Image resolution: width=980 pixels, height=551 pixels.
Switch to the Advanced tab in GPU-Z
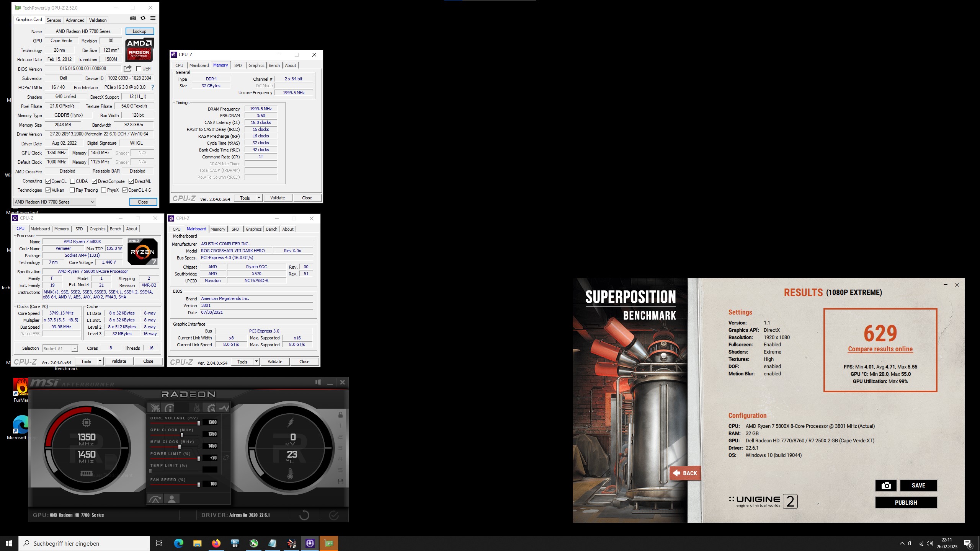point(75,20)
